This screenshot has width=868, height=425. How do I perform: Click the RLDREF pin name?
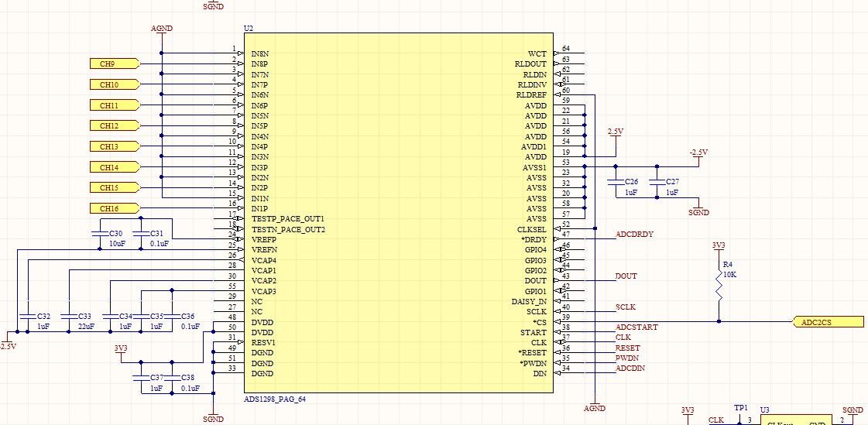[532, 95]
